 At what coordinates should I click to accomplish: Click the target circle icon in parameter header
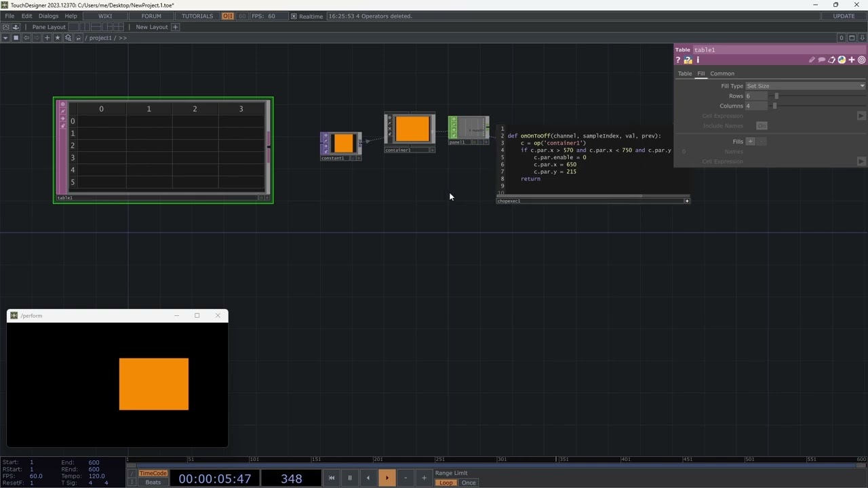[862, 60]
